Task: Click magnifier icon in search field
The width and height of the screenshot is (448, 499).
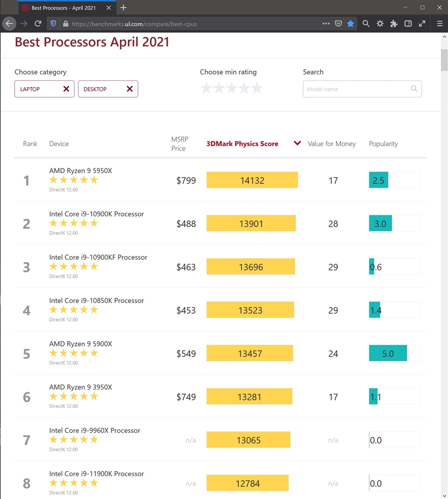Action: [414, 89]
